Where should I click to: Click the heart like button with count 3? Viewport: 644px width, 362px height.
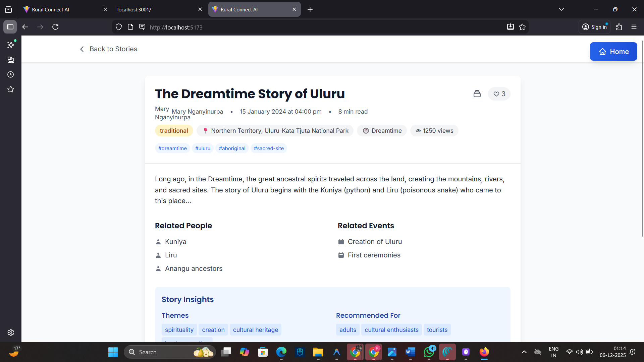tap(499, 94)
